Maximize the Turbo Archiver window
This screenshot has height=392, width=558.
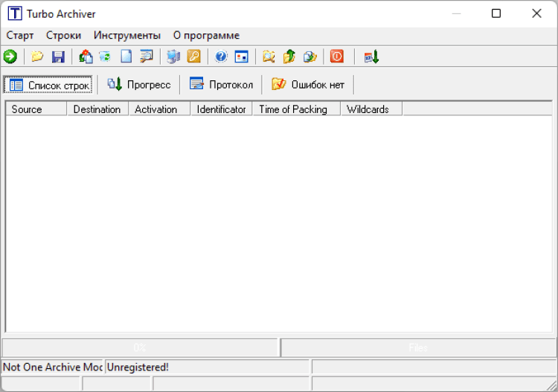click(x=496, y=13)
